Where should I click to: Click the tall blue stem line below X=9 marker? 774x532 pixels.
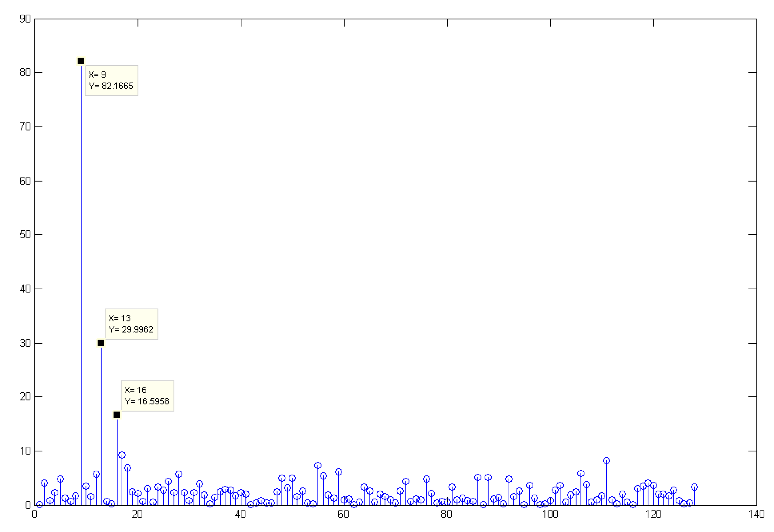point(81,267)
